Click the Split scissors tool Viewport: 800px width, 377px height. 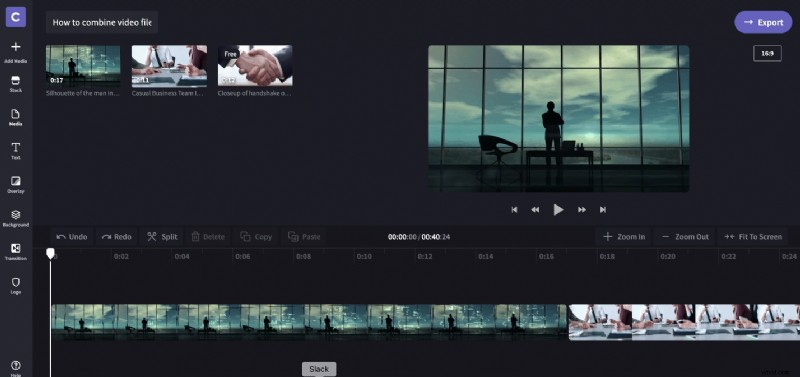point(162,237)
